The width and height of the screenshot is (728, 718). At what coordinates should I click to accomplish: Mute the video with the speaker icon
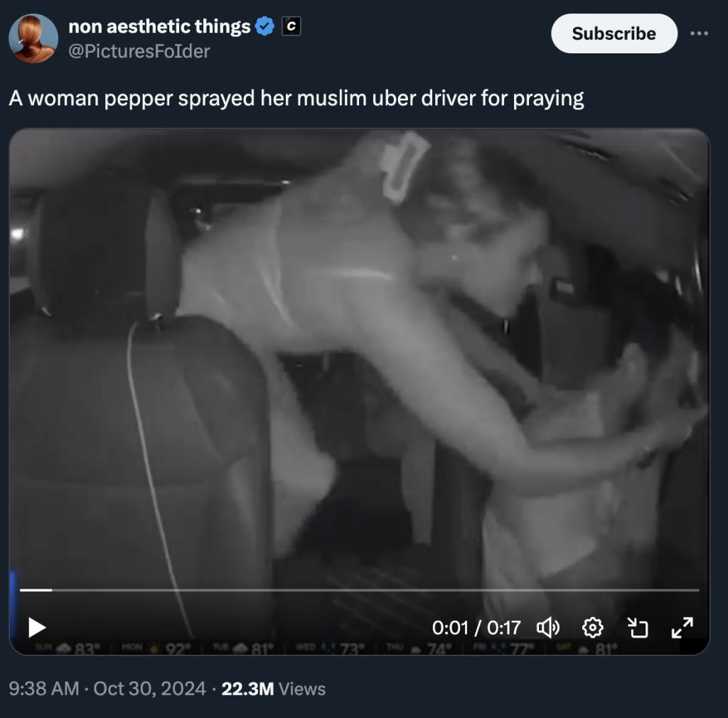tap(548, 628)
